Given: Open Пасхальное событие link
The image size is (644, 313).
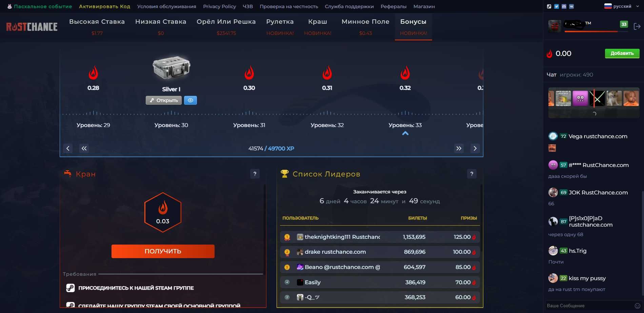Looking at the screenshot, I should coord(40,6).
